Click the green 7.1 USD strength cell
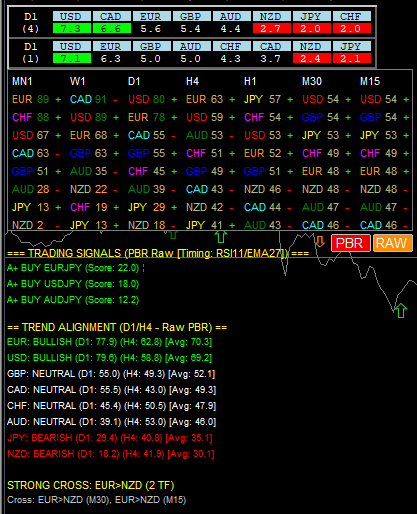The image size is (417, 514). coord(72,59)
